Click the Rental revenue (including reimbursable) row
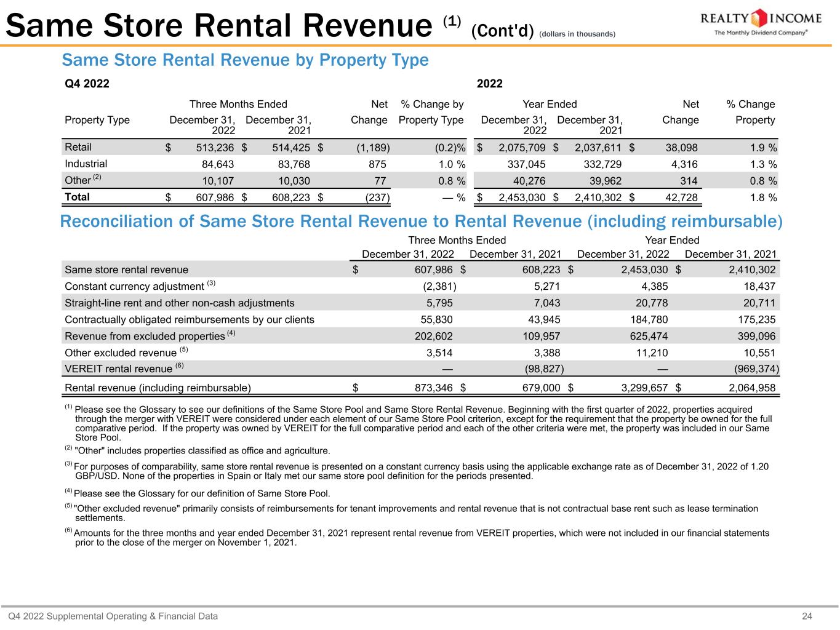 click(158, 388)
